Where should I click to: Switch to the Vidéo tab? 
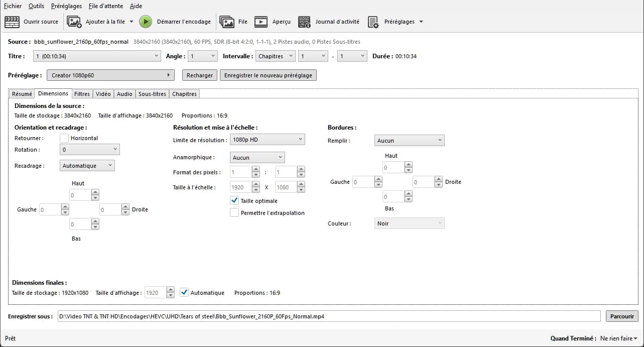pos(103,94)
